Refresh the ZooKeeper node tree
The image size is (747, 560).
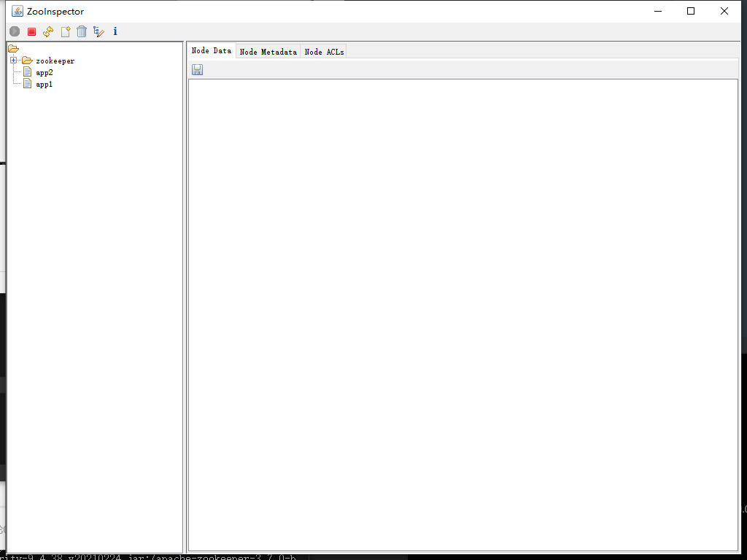pyautogui.click(x=47, y=31)
